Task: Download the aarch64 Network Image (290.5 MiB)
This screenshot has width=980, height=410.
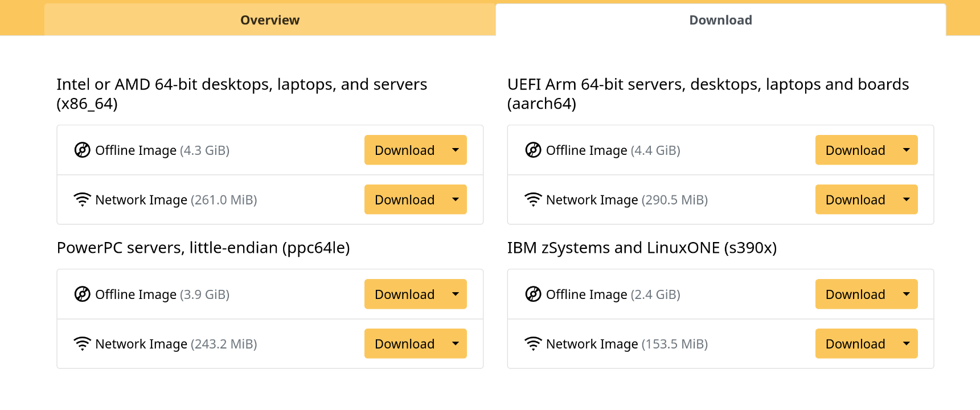Action: [855, 199]
